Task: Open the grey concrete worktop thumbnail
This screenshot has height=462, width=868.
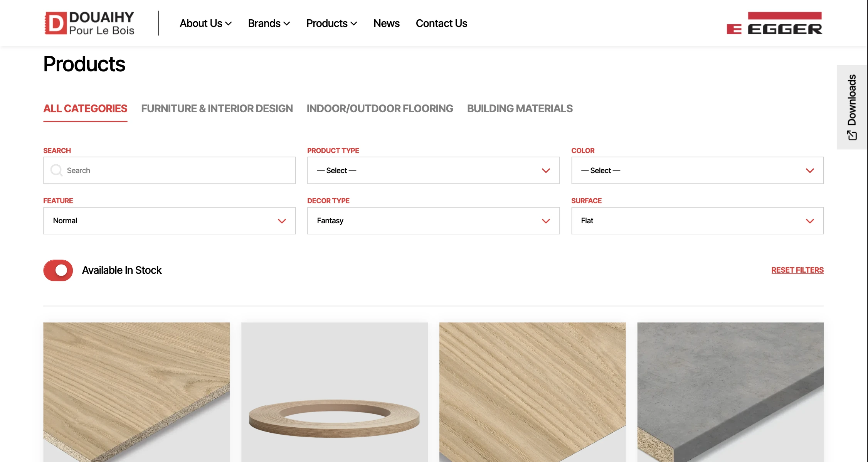Action: coord(730,392)
